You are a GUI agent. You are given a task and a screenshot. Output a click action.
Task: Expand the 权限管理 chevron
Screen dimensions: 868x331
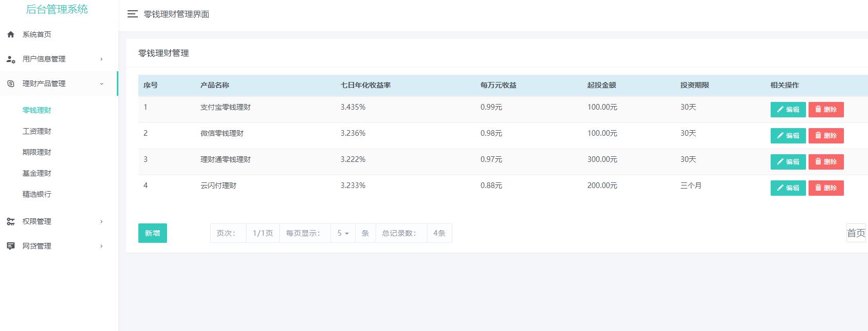[101, 221]
